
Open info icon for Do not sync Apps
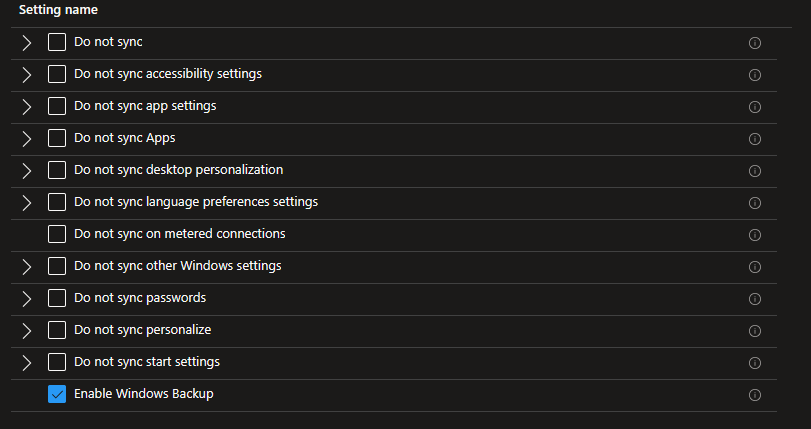[x=755, y=139]
